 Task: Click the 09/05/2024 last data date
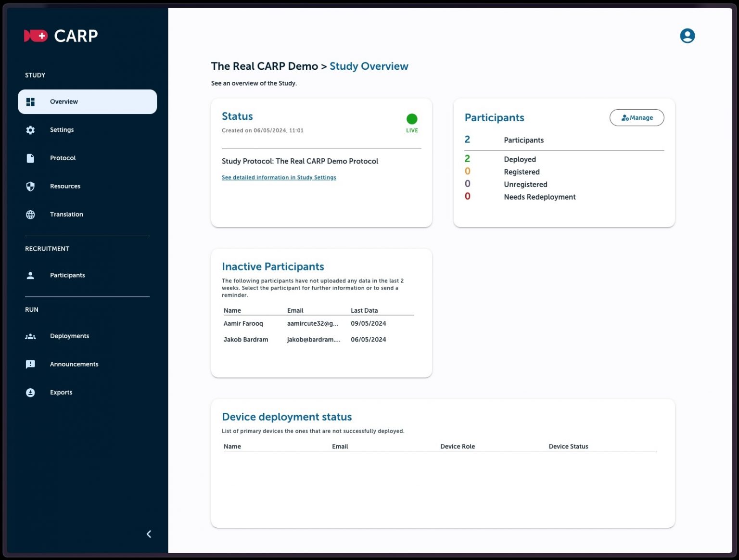point(369,323)
